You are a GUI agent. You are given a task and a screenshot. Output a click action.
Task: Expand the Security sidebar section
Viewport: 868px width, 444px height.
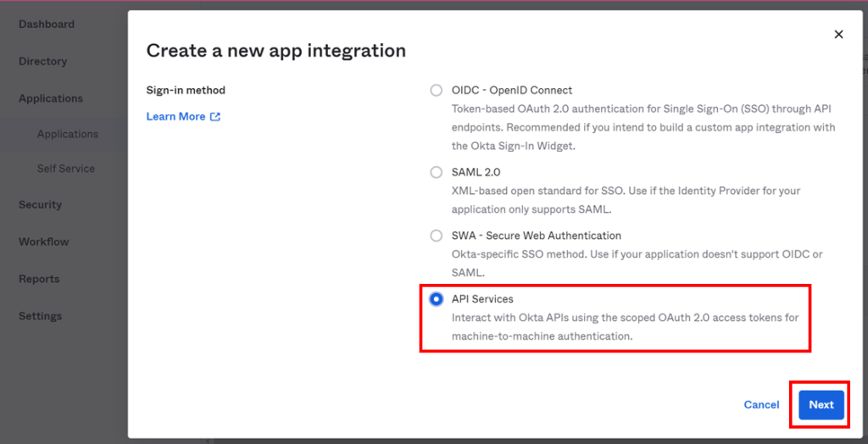40,205
